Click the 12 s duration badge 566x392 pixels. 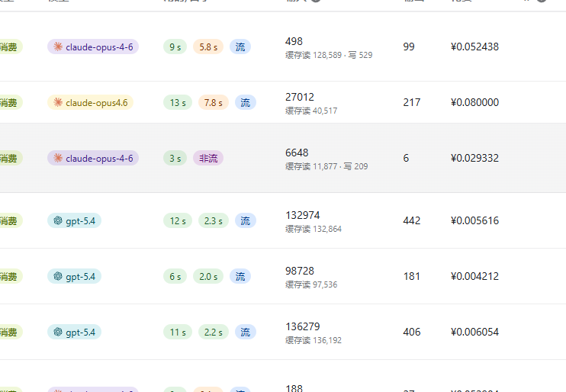point(178,221)
